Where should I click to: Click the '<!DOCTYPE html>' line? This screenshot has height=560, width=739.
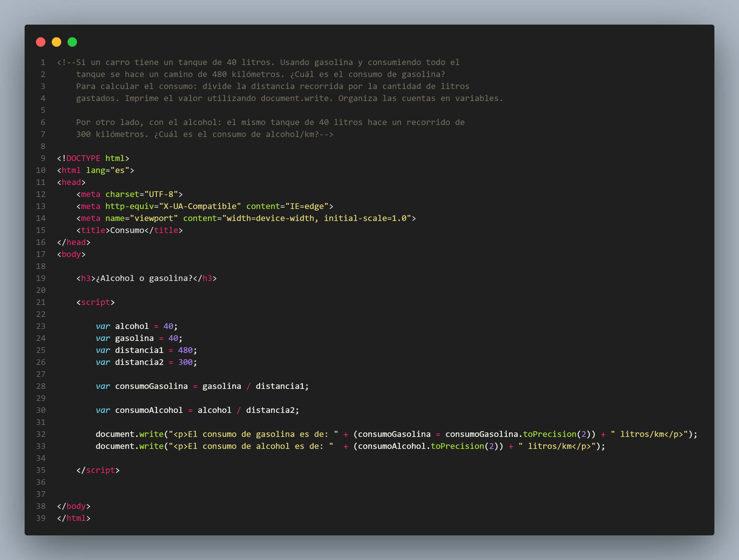[x=93, y=158]
